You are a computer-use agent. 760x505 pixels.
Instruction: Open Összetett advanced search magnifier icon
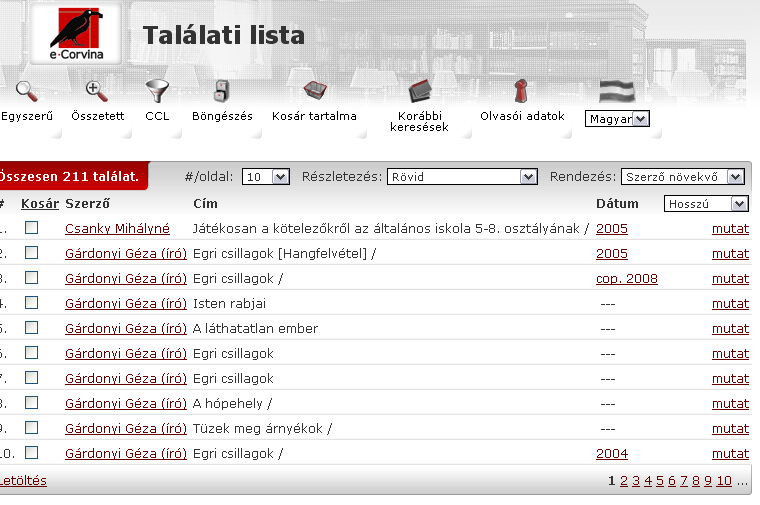tap(96, 91)
